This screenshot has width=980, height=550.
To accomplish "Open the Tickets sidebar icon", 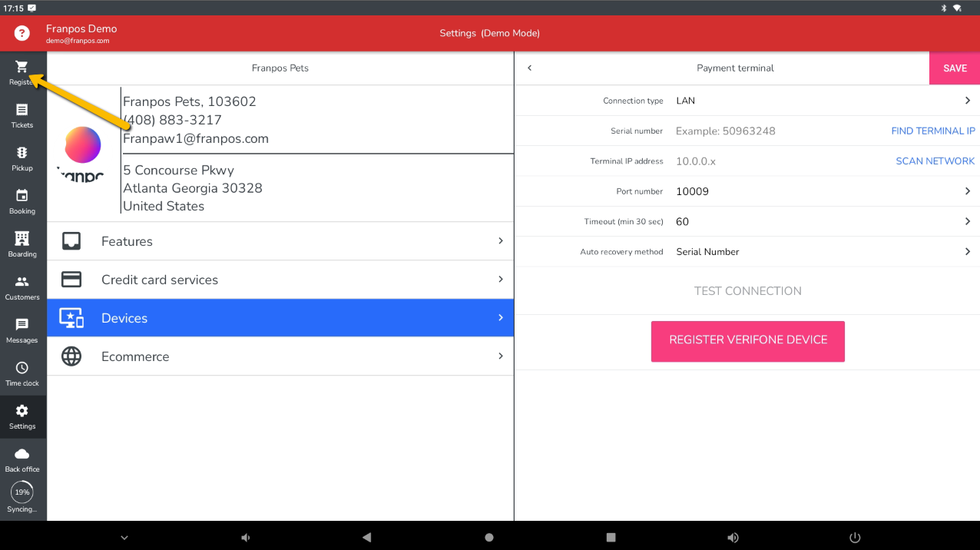I will point(22,111).
